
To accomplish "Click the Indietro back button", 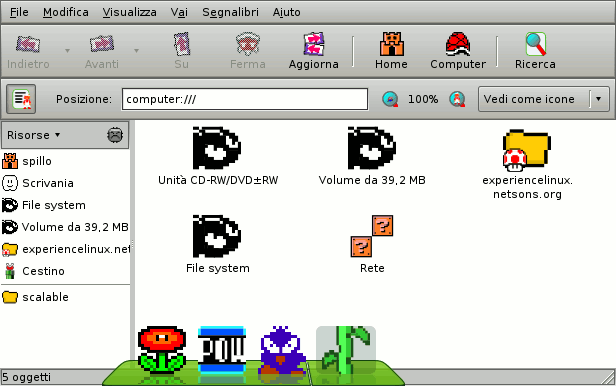I will tap(28, 51).
